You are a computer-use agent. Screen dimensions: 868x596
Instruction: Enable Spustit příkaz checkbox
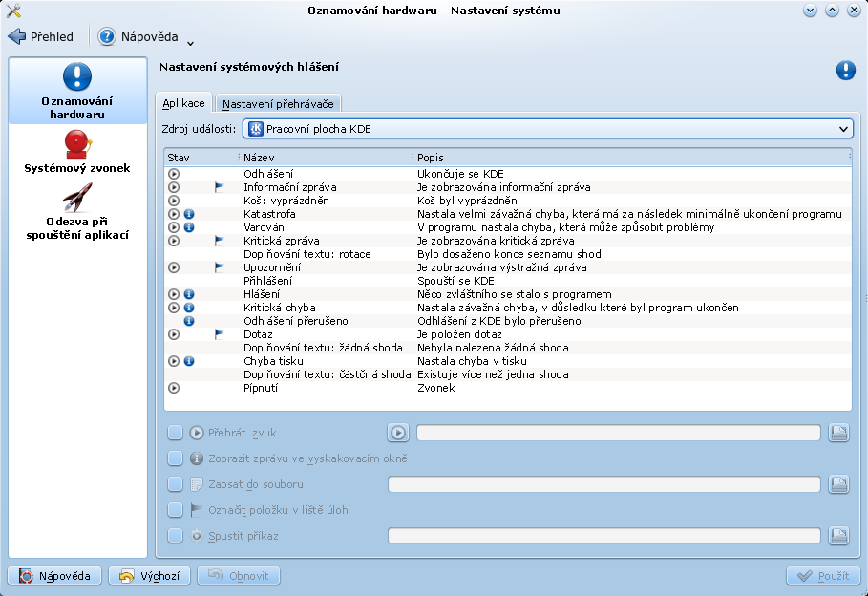coord(175,536)
